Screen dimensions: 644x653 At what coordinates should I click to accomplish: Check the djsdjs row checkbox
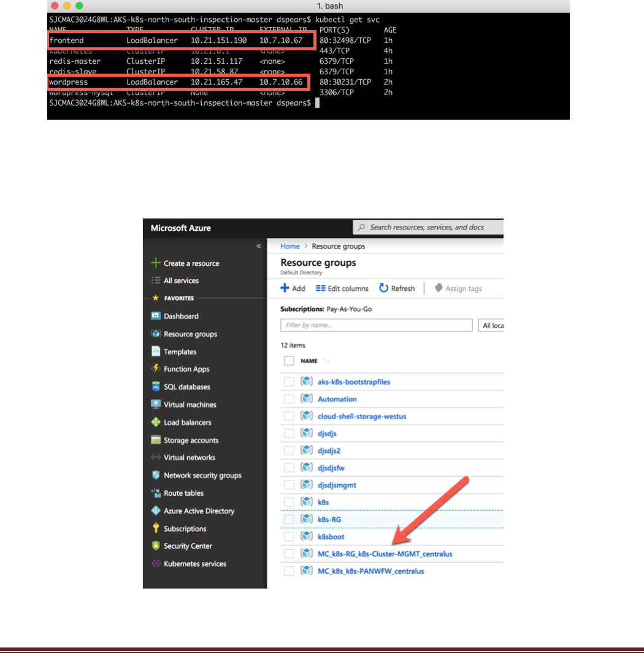pyautogui.click(x=289, y=433)
